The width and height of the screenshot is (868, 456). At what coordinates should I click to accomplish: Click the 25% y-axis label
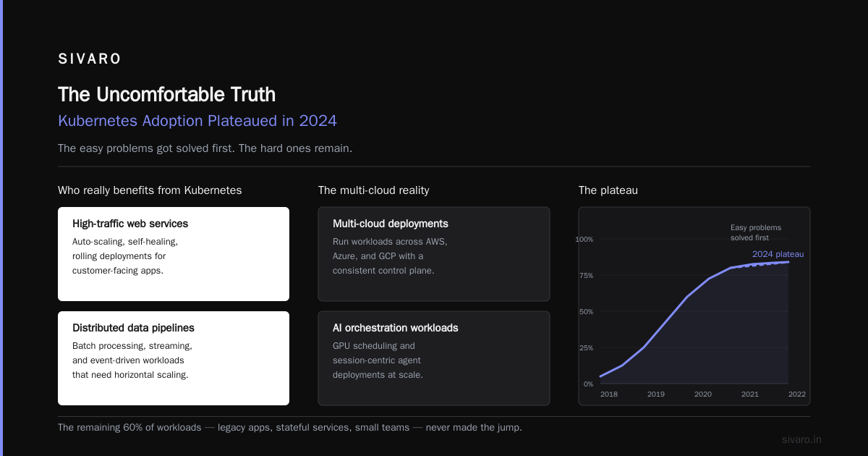tap(586, 348)
